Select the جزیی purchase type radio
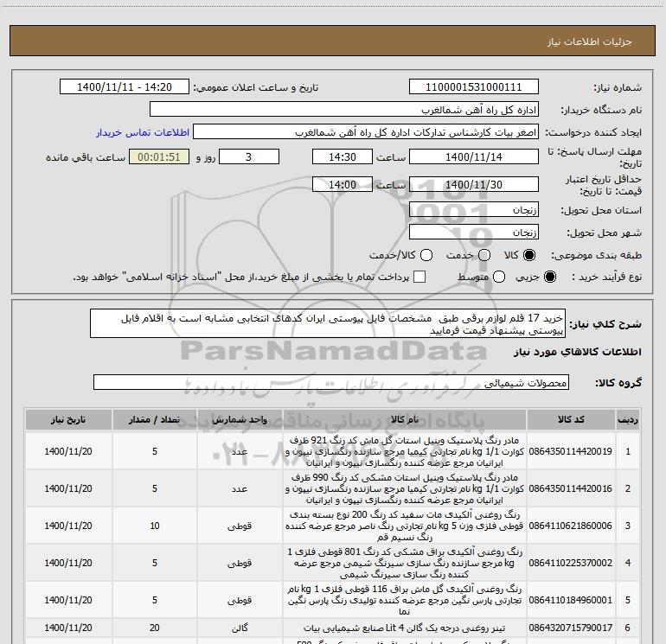This screenshot has width=666, height=644. [x=549, y=277]
